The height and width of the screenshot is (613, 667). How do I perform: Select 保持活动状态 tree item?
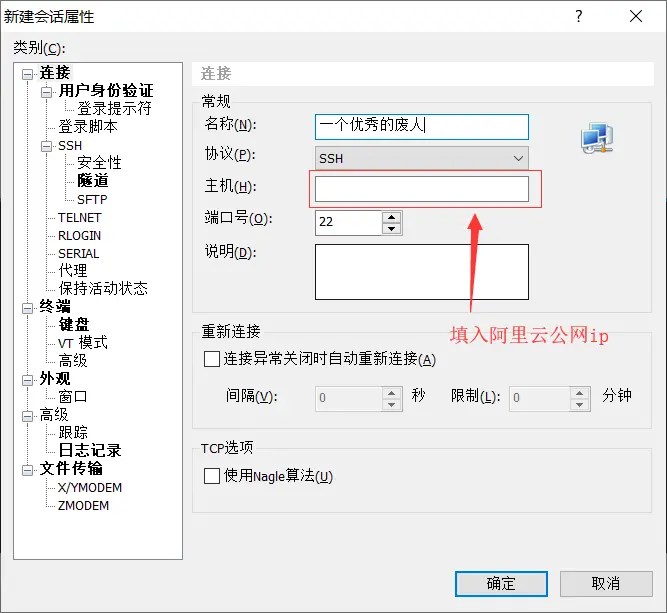(103, 288)
